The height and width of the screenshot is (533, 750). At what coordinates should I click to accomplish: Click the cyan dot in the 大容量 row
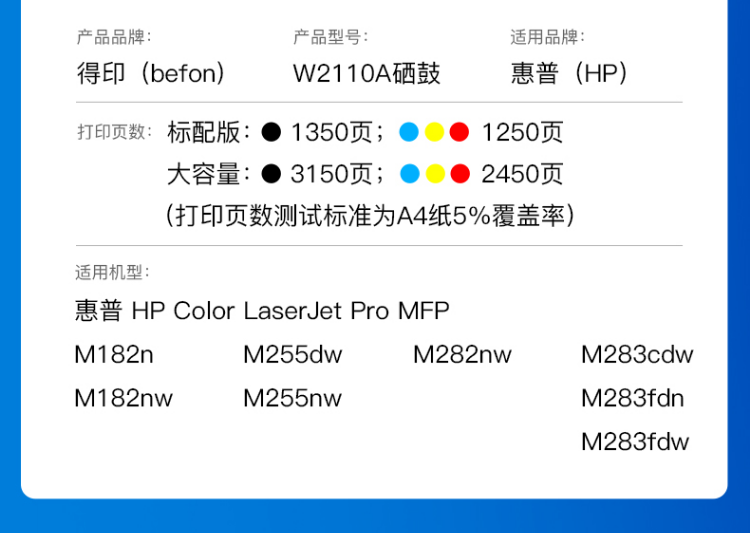coord(409,174)
